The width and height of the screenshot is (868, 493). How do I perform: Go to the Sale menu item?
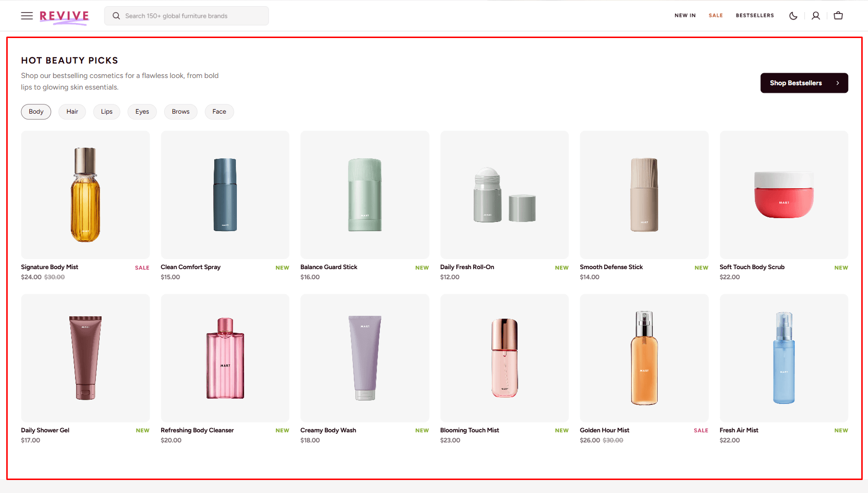[715, 16]
